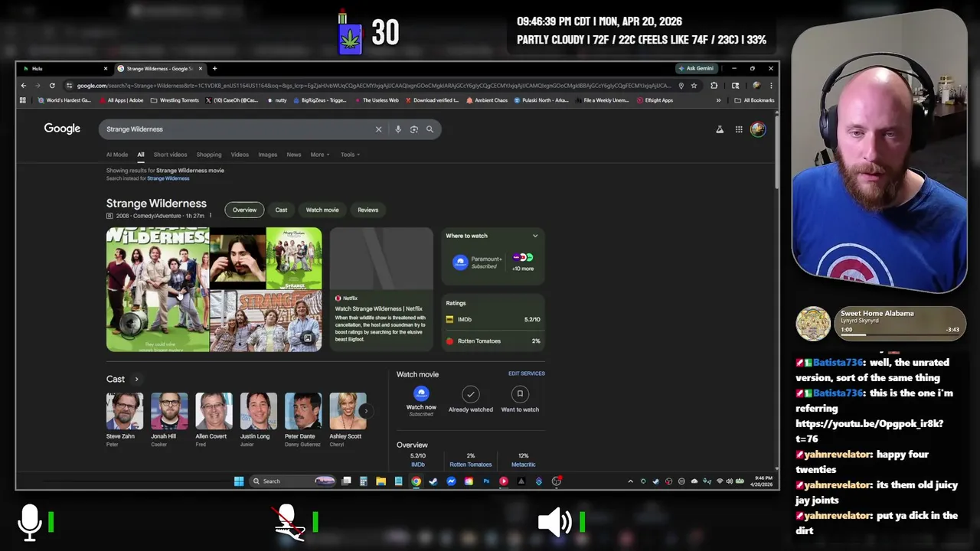Viewport: 980px width, 551px height.
Task: Select the Videos results tab
Action: click(x=240, y=155)
